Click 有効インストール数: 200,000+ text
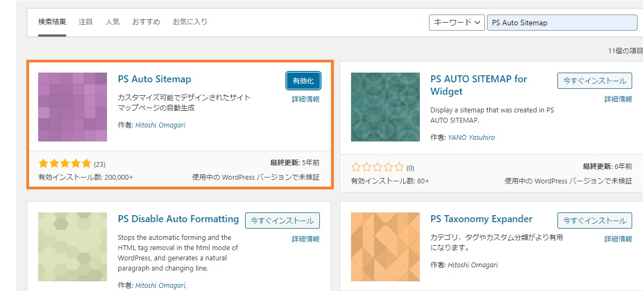This screenshot has height=291, width=644. coord(85,177)
